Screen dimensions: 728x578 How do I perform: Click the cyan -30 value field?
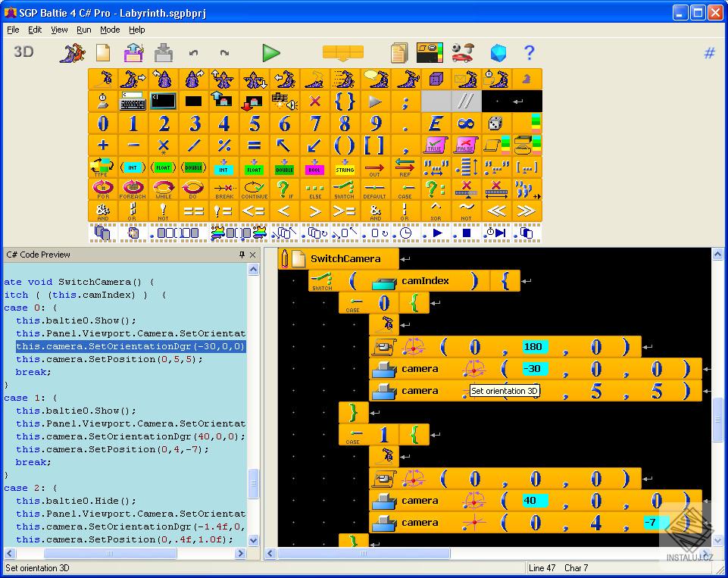[x=534, y=369]
